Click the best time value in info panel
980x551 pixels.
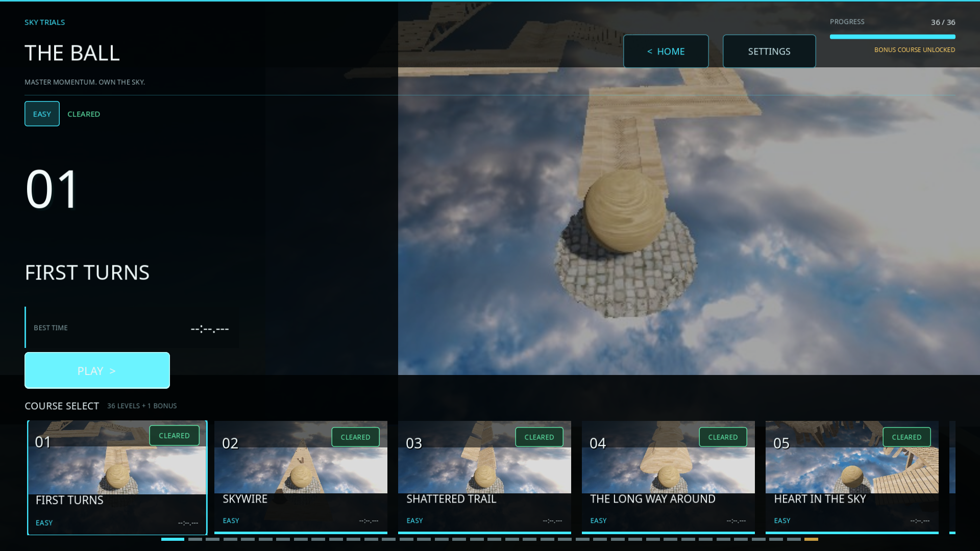click(210, 329)
